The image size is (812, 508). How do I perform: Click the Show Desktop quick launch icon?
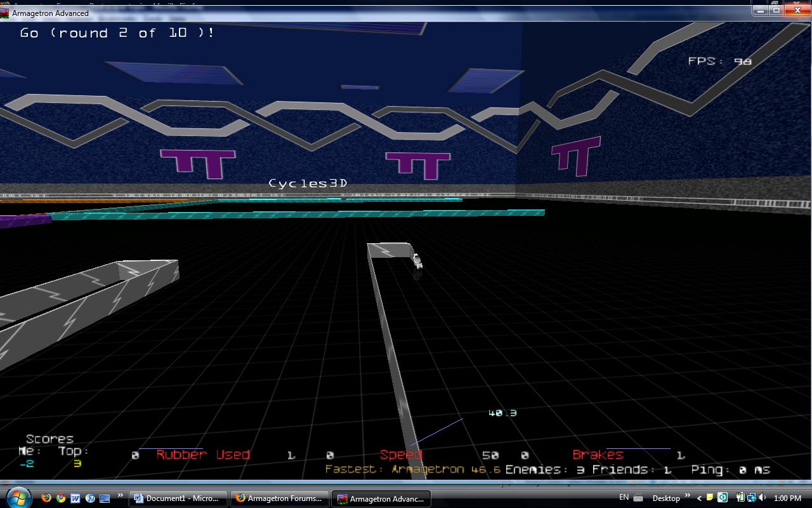tap(105, 498)
